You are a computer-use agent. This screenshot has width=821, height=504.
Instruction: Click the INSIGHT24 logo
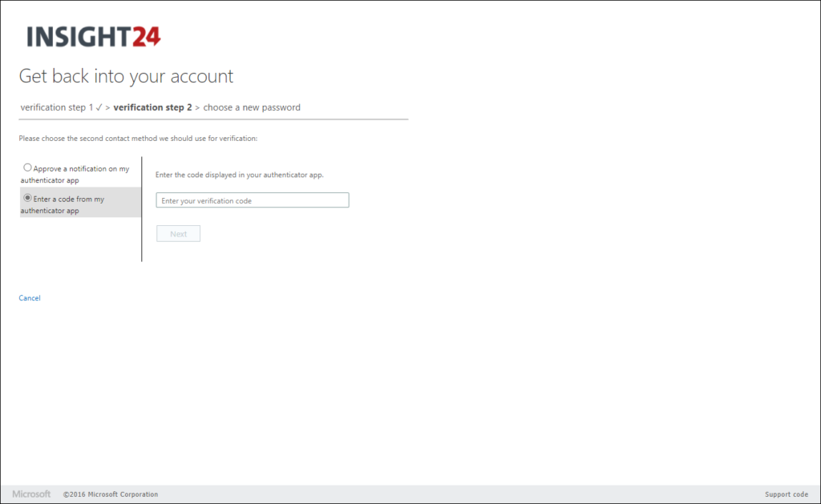click(93, 36)
